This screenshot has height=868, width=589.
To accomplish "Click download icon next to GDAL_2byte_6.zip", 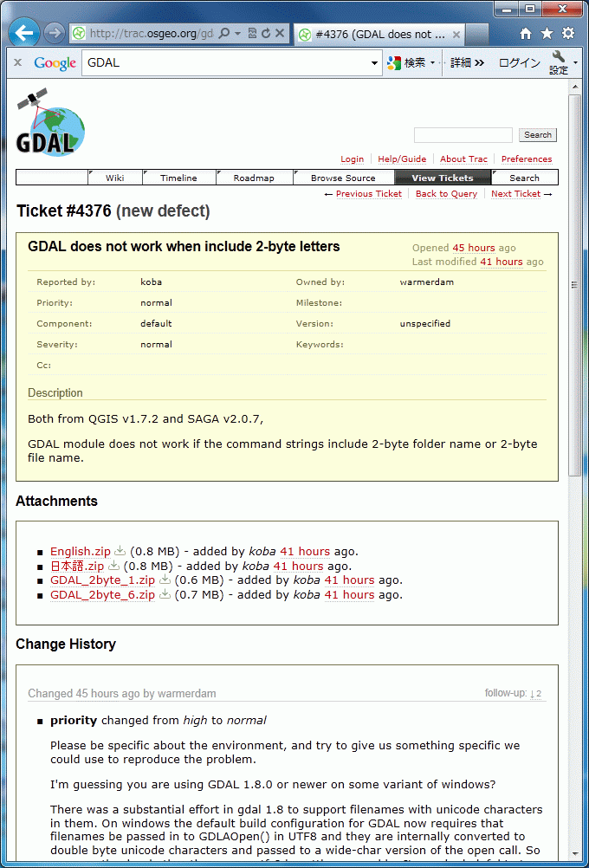I will [165, 595].
